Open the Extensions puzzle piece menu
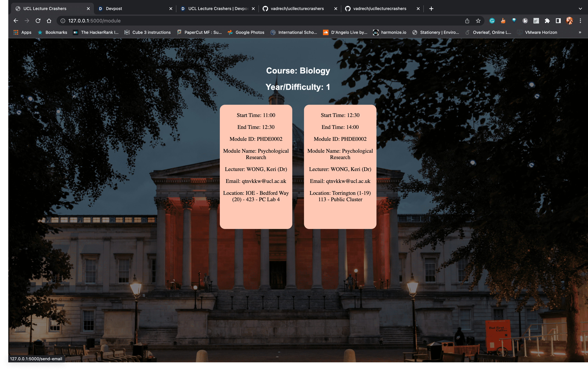This screenshot has width=588, height=372. (x=547, y=21)
